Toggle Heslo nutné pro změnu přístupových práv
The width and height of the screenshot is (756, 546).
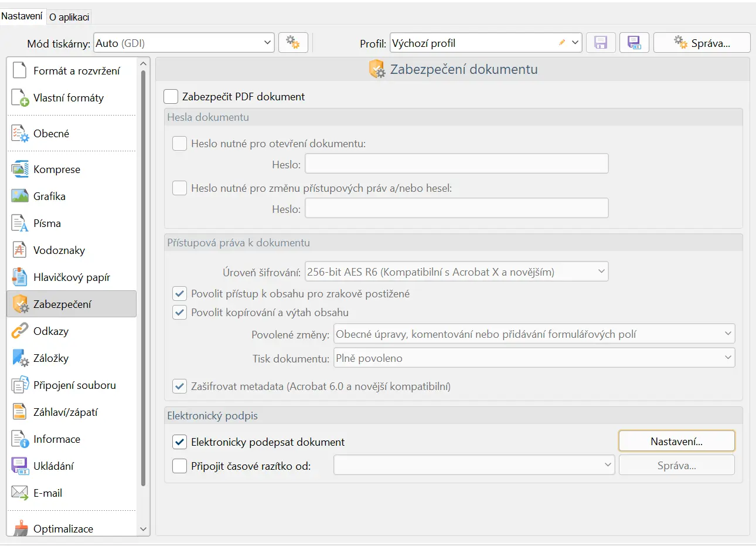click(180, 188)
